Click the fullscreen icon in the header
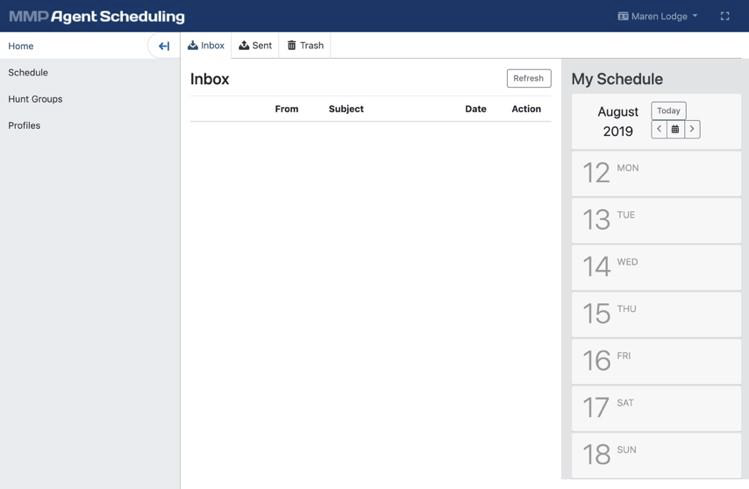Image resolution: width=749 pixels, height=489 pixels. (x=725, y=16)
